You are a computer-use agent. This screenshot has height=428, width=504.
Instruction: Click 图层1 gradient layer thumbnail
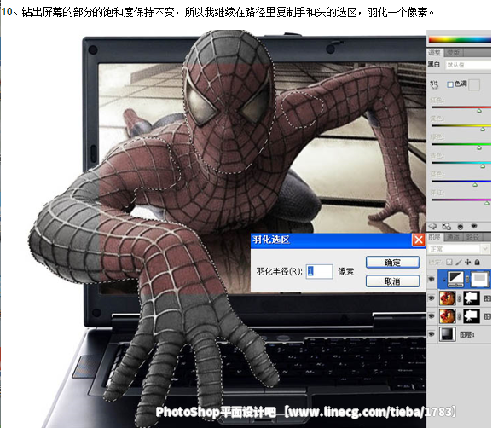pos(448,334)
